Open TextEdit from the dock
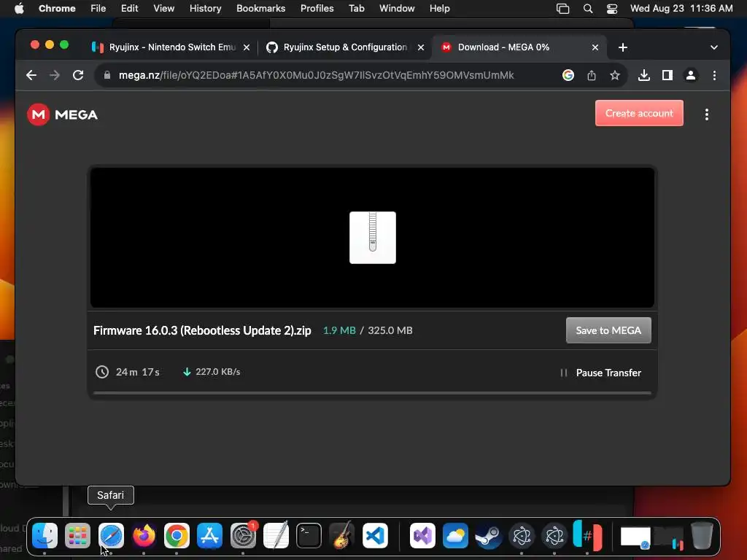This screenshot has width=747, height=560. pyautogui.click(x=276, y=536)
